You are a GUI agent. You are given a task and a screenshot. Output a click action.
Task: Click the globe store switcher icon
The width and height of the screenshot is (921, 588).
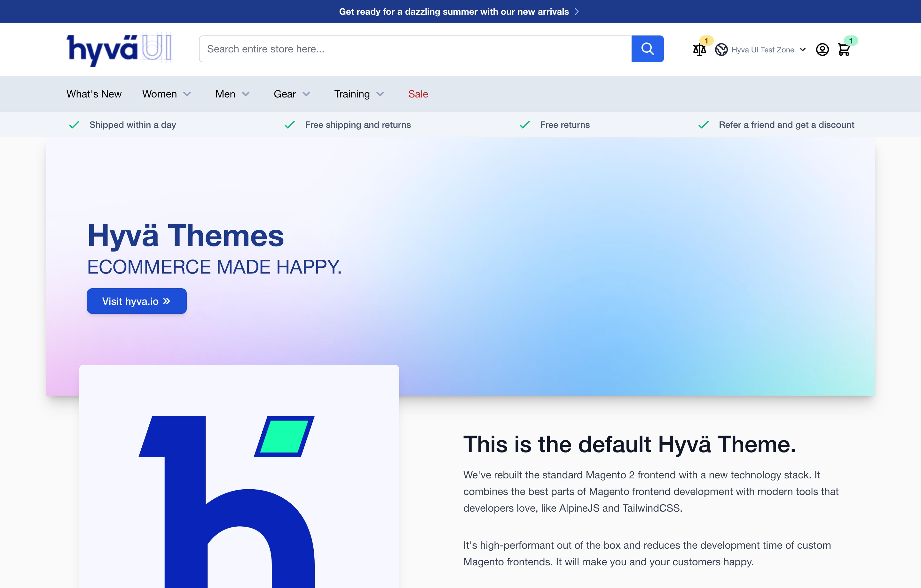721,50
